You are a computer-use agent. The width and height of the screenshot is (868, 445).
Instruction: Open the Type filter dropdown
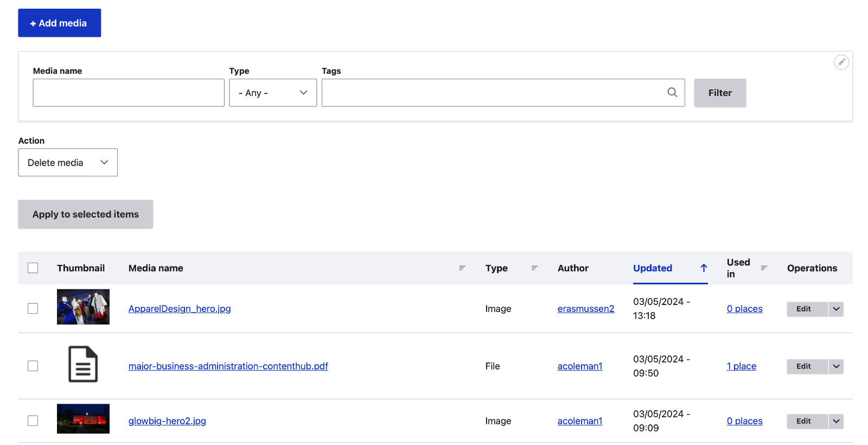pyautogui.click(x=273, y=93)
